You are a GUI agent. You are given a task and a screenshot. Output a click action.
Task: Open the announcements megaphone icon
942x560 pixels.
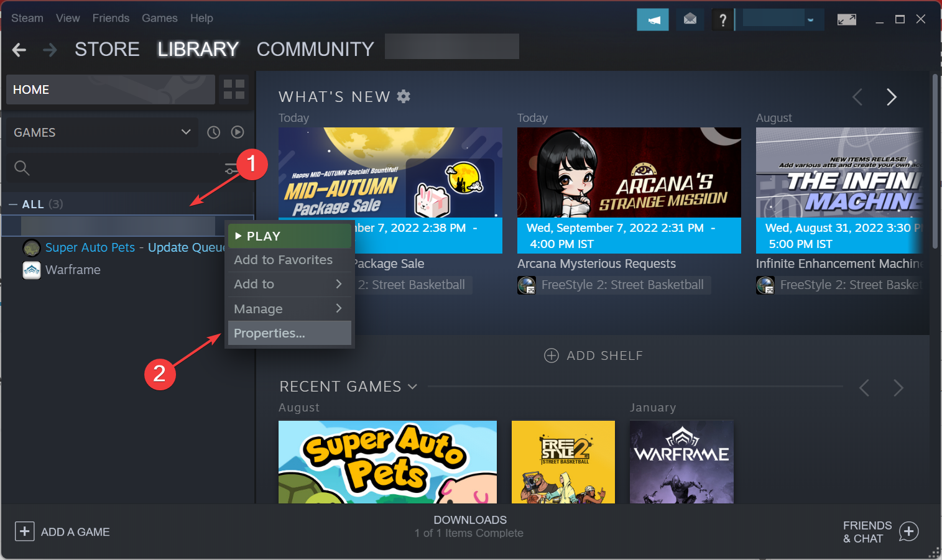point(653,20)
